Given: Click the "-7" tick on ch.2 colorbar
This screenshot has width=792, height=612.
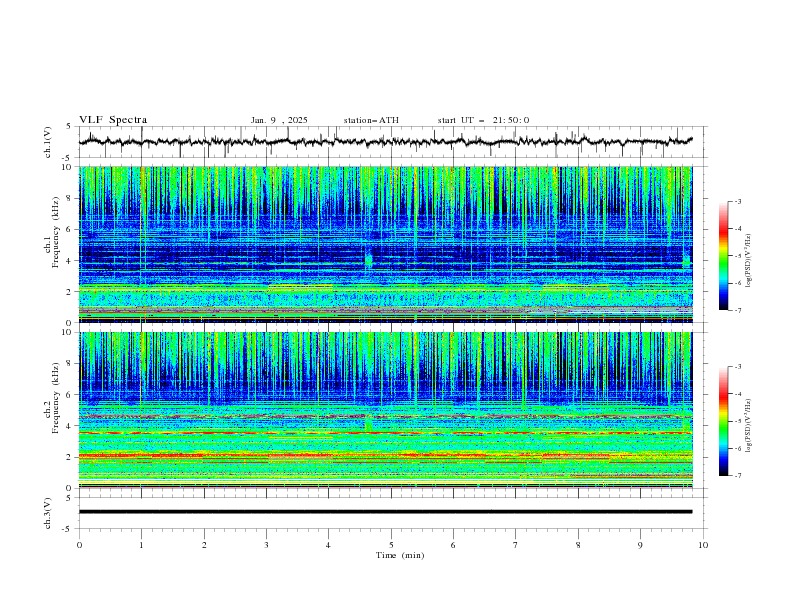Looking at the screenshot, I should point(737,476).
